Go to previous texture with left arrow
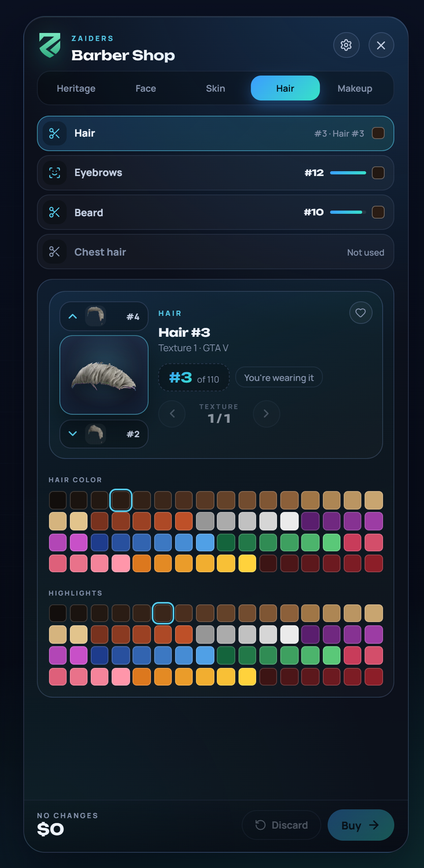The width and height of the screenshot is (424, 868). (172, 414)
